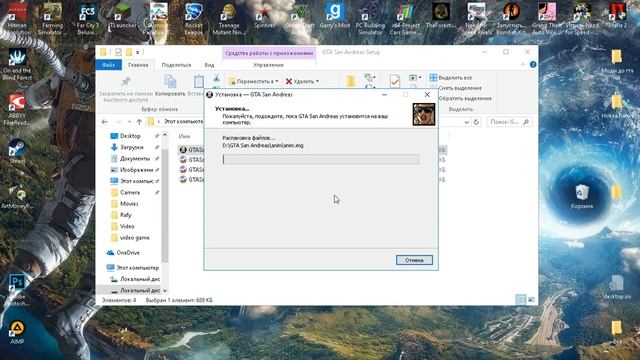Expand the address bar history dropdown
The height and width of the screenshot is (360, 640).
click(467, 122)
